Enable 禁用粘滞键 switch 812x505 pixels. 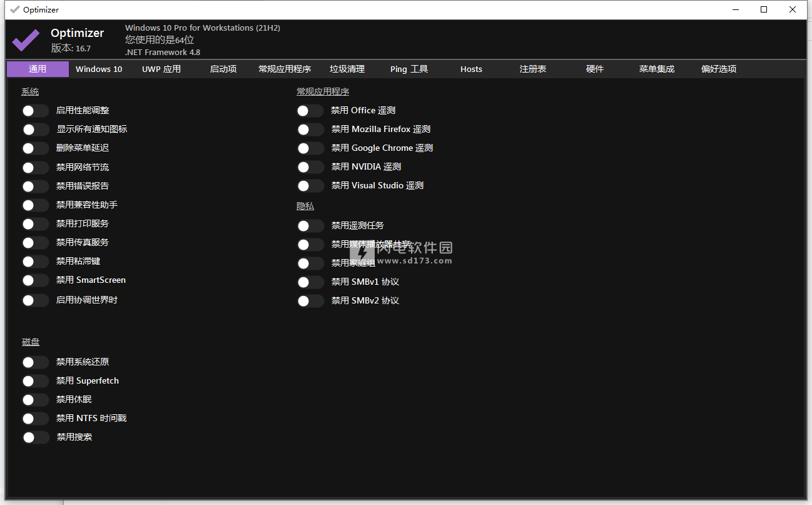point(35,262)
